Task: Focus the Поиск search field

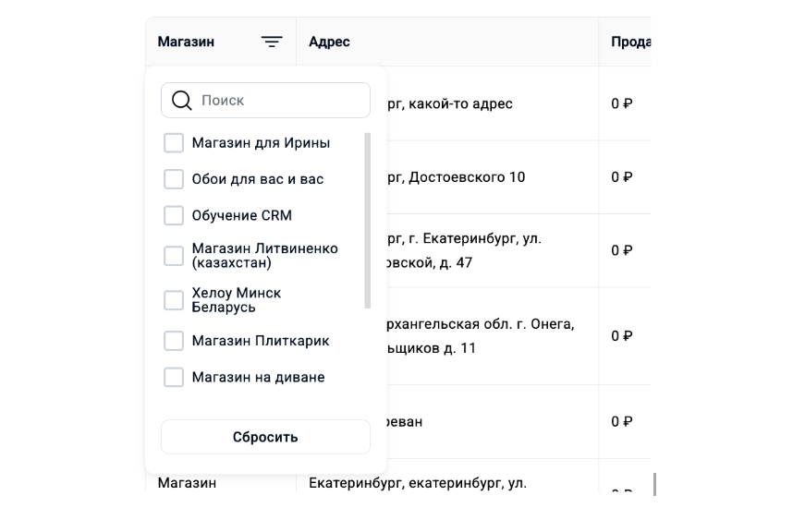Action: click(x=277, y=101)
